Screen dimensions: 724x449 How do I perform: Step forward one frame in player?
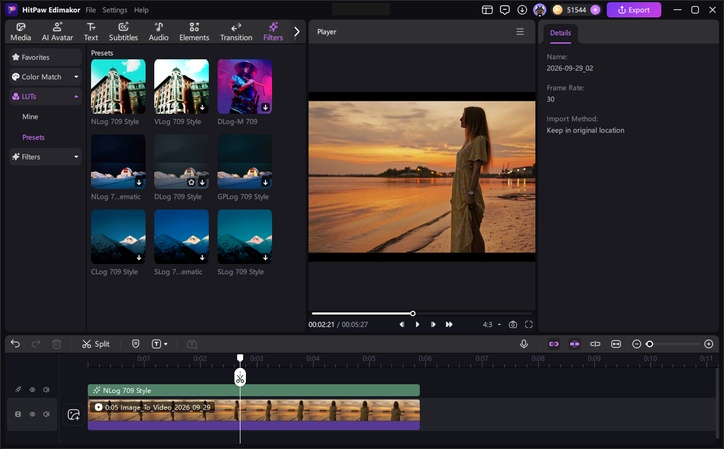pyautogui.click(x=433, y=325)
